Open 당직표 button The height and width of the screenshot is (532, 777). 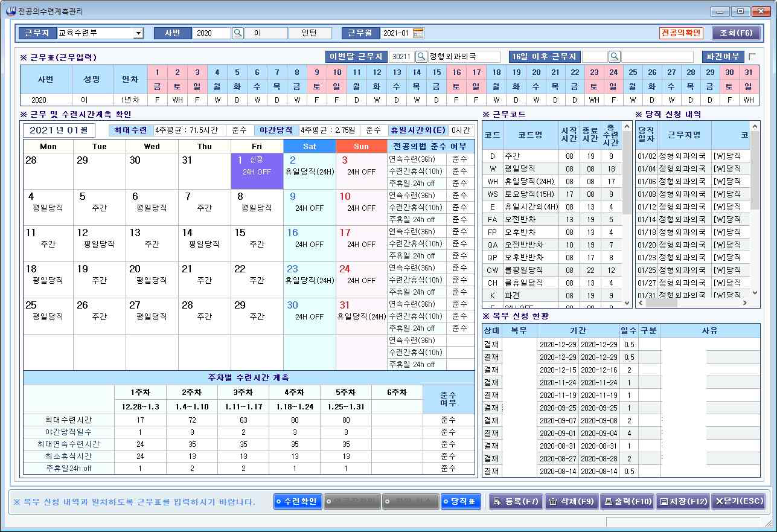(460, 501)
